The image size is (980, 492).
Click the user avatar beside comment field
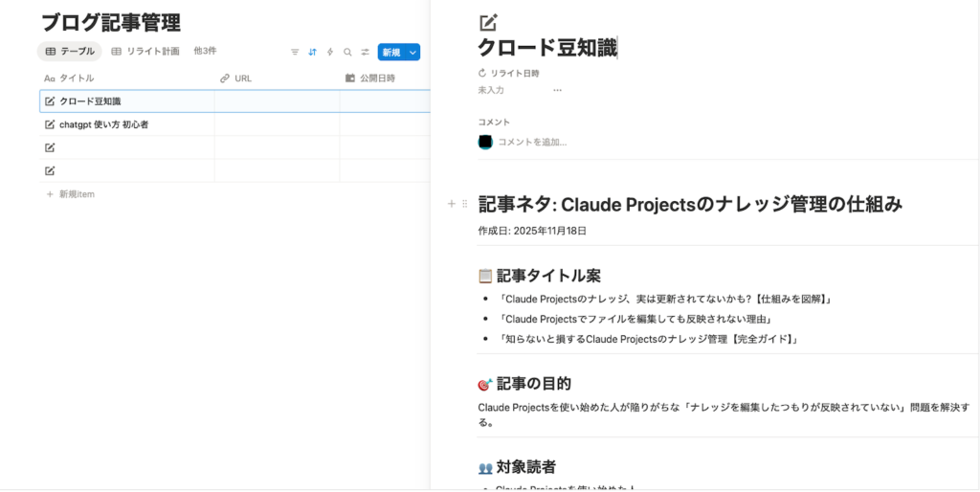point(485,142)
